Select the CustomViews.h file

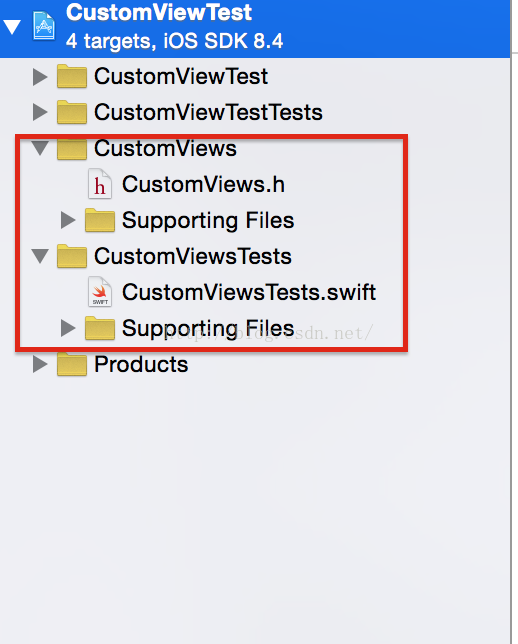point(203,184)
